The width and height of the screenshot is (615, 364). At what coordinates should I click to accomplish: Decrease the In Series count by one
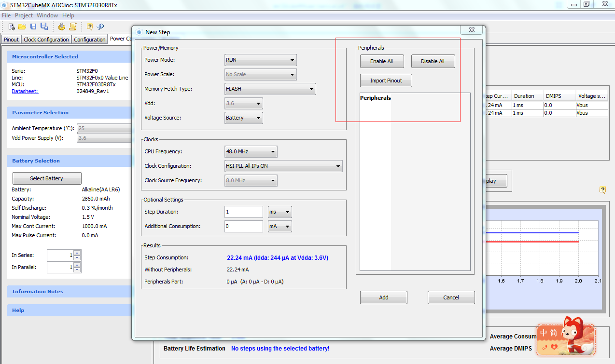(77, 257)
